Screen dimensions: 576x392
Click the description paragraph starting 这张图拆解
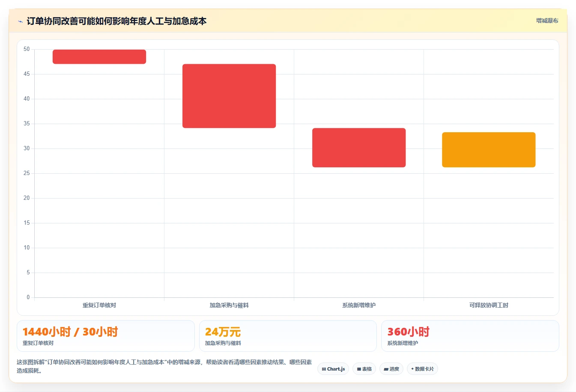click(164, 366)
